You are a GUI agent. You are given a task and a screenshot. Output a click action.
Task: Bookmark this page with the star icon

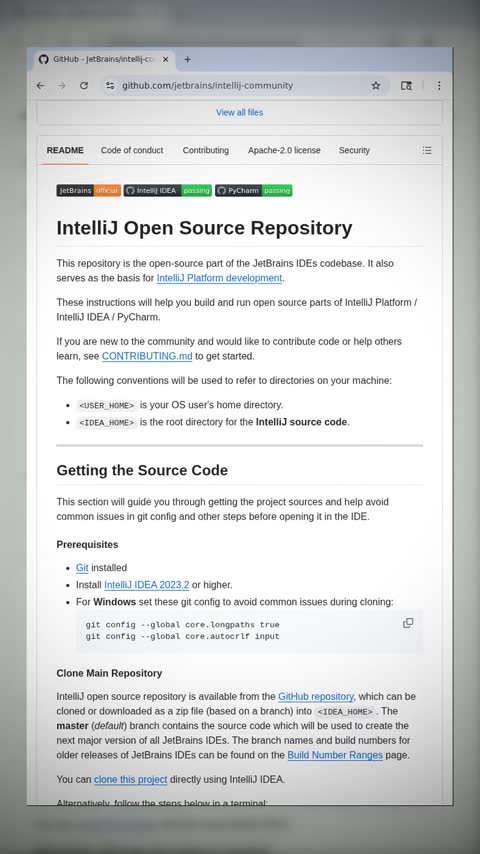click(376, 86)
